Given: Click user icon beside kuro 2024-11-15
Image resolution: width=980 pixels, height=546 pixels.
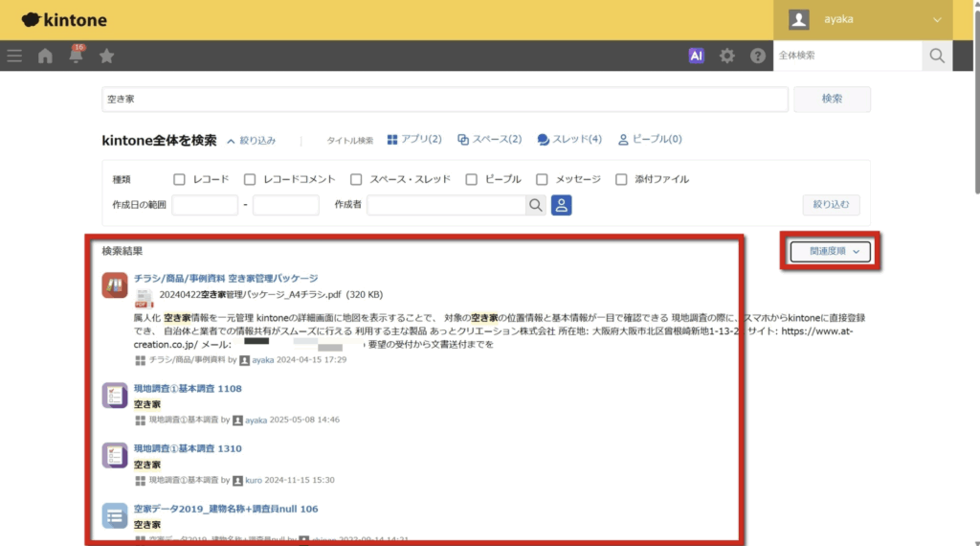Looking at the screenshot, I should click(x=237, y=480).
